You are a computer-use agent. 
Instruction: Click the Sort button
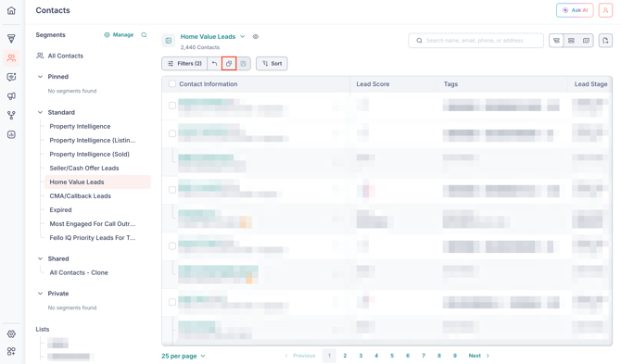(272, 63)
